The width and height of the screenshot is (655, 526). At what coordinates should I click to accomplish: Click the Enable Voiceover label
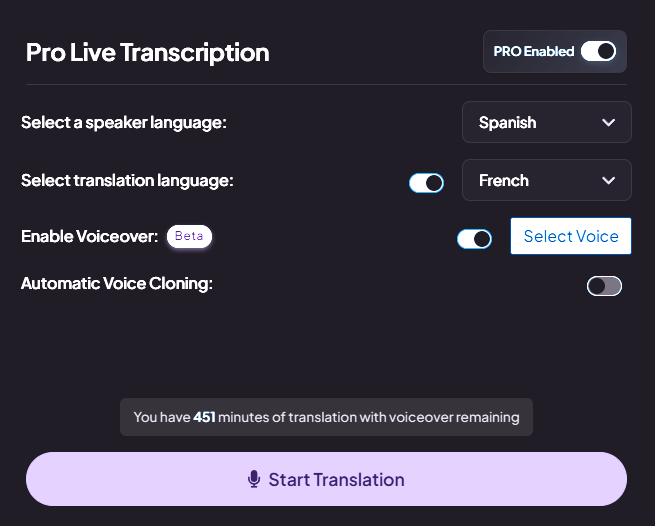click(89, 236)
